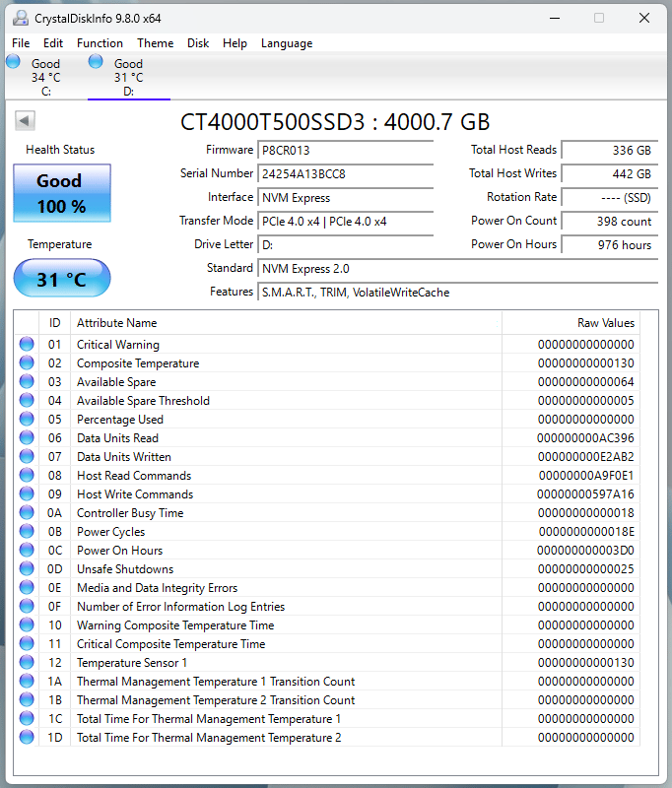Click raw value 000000000E2AB2
This screenshot has height=788, width=672.
[x=585, y=457]
